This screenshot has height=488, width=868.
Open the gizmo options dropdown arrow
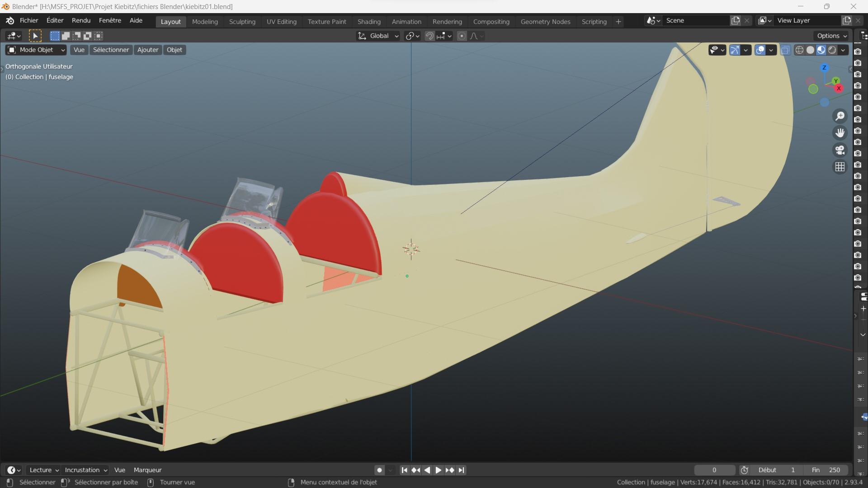tap(745, 50)
